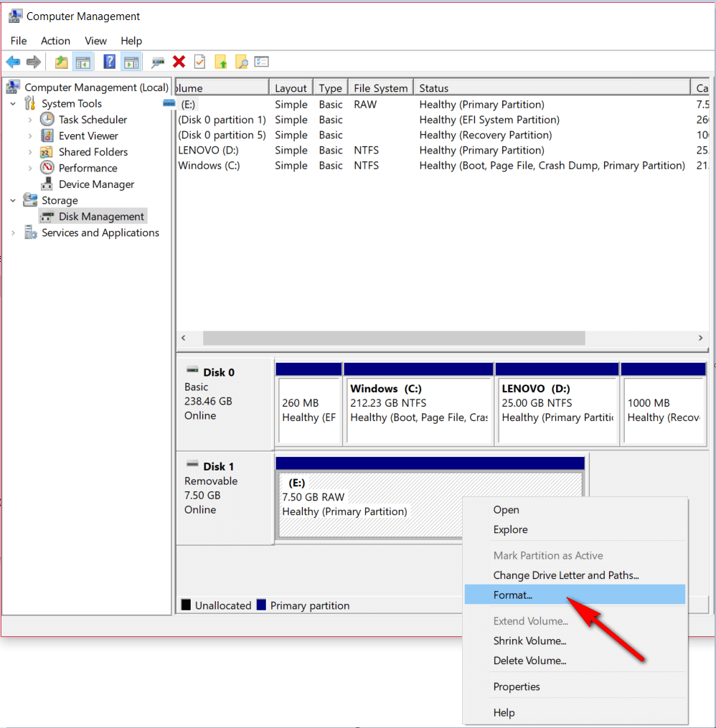Screen dimensions: 716x728
Task: Sort by Layout column header
Action: click(x=291, y=88)
